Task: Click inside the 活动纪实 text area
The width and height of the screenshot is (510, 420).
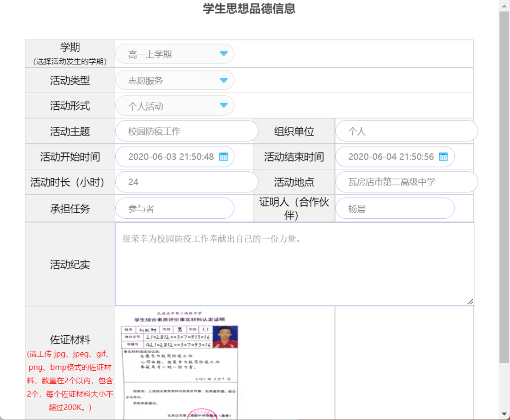Action: pos(294,264)
